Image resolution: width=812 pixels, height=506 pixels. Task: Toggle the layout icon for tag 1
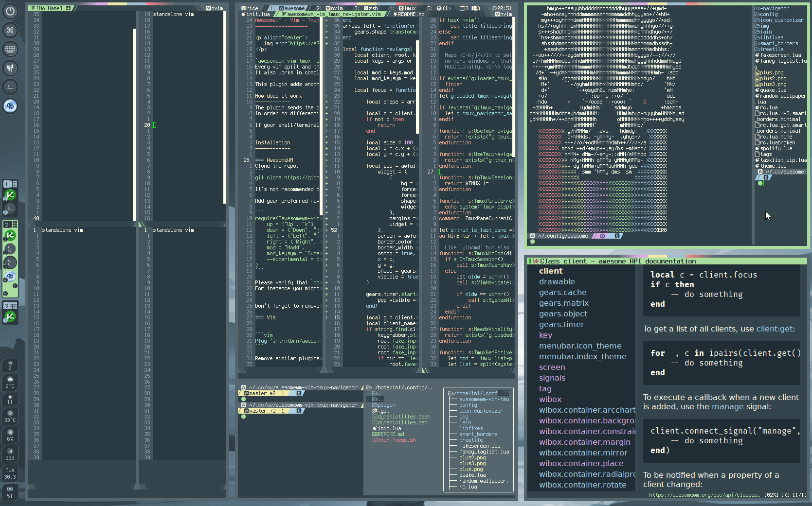[14, 184]
